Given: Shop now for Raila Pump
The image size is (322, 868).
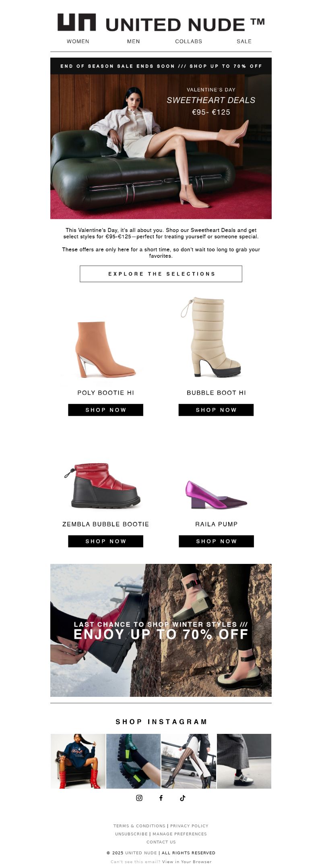Looking at the screenshot, I should click(x=217, y=541).
